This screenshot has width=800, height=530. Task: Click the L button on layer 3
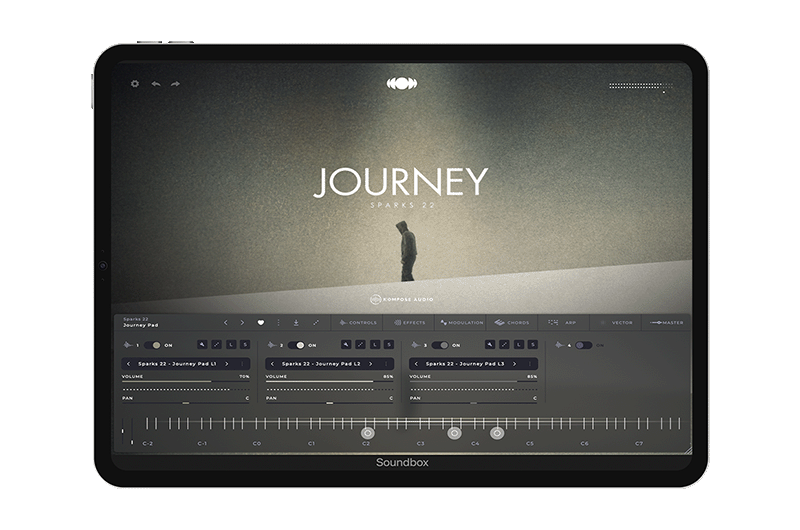[518, 345]
